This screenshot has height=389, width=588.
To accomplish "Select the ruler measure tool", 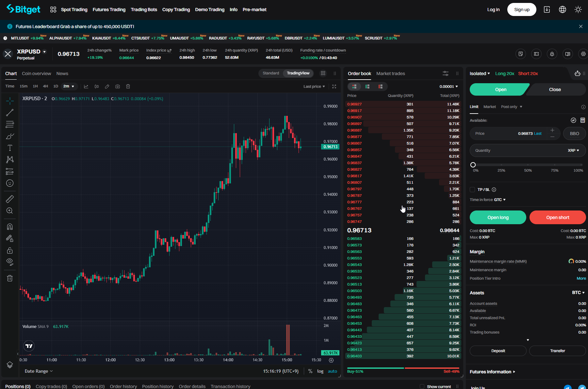I will 10,199.
